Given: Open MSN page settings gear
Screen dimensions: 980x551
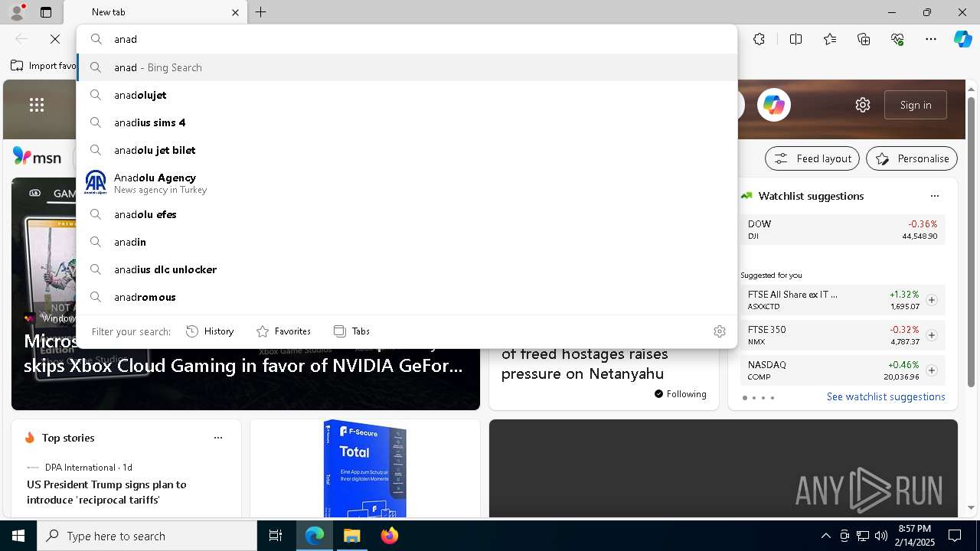Looking at the screenshot, I should point(863,105).
